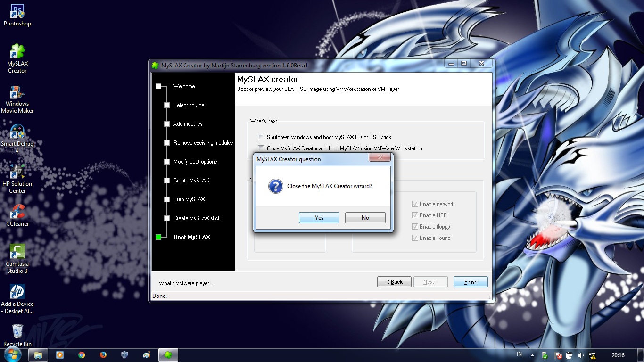Screen dimensions: 644x362
Task: Toggle the Enable USB checkbox
Action: (415, 215)
